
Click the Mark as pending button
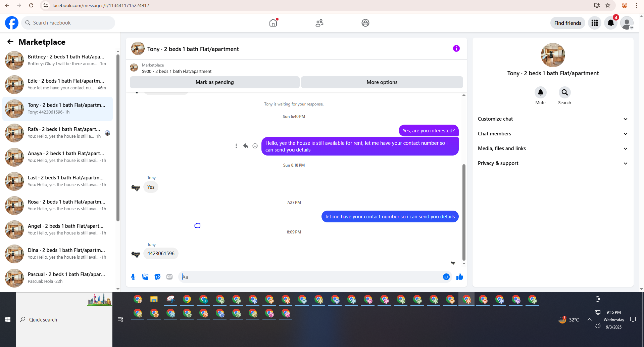pyautogui.click(x=215, y=82)
